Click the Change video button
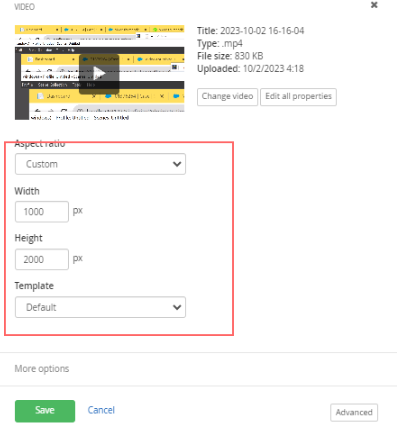Screen dimensions: 397x433 click(x=227, y=97)
